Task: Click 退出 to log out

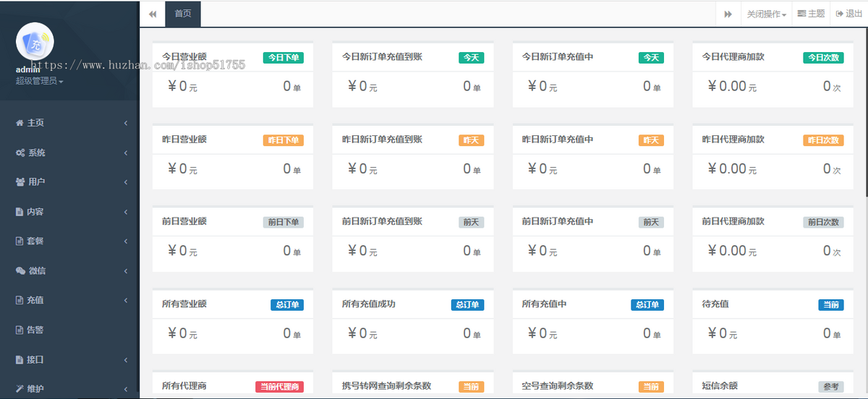Action: (849, 14)
